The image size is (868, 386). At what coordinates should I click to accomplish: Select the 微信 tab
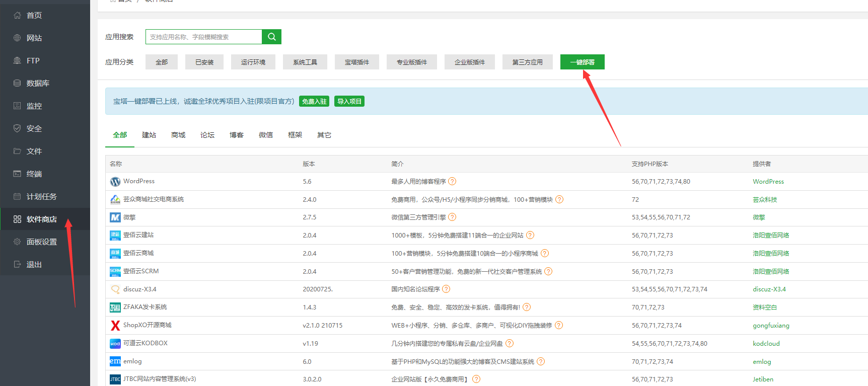tap(266, 135)
